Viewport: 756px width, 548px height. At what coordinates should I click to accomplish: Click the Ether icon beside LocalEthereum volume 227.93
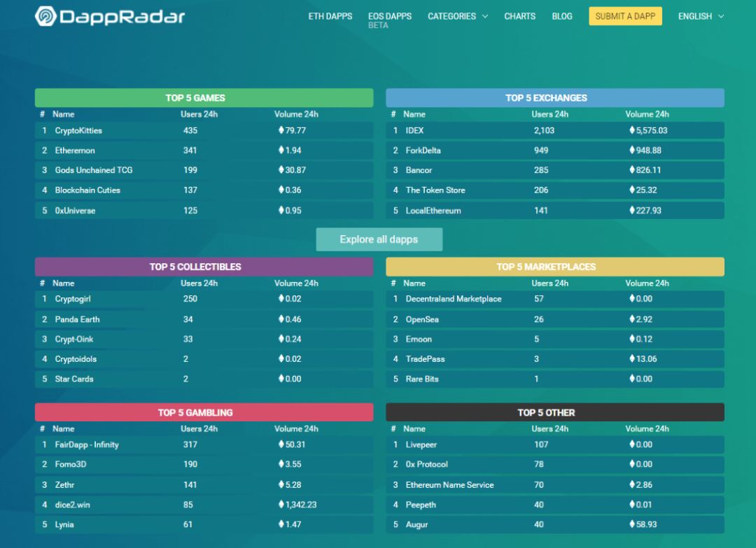(x=632, y=211)
